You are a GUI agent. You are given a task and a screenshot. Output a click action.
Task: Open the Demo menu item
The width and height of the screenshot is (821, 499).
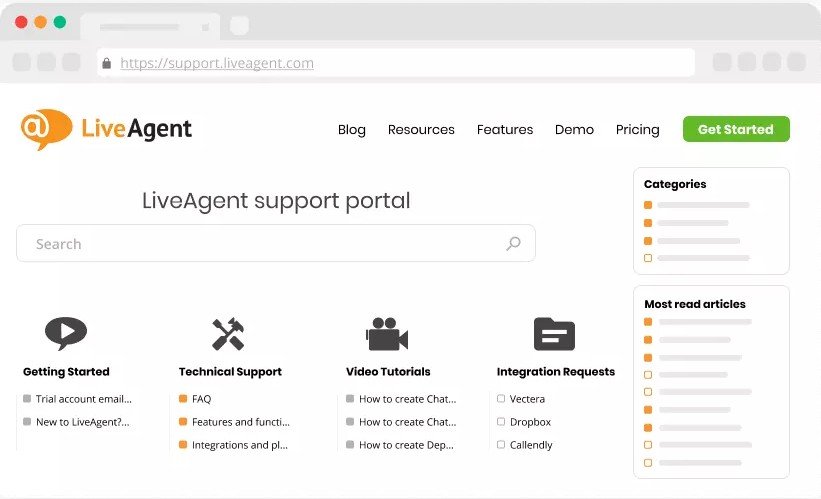[x=574, y=129]
